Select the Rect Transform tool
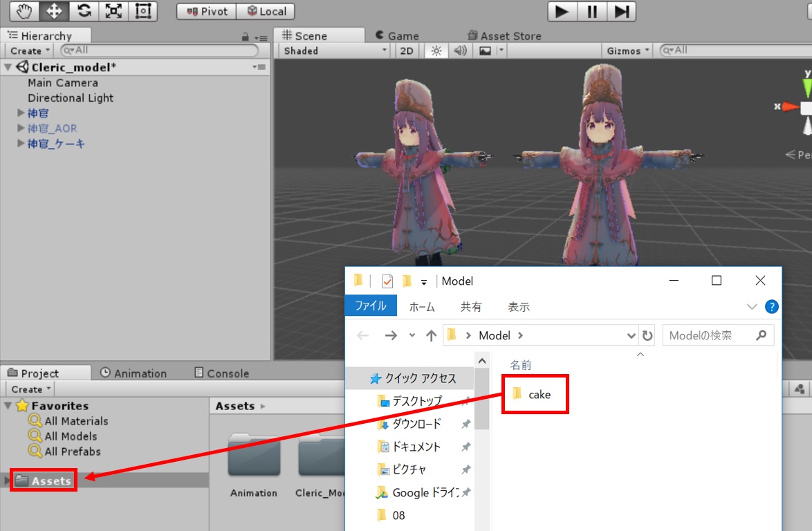 click(x=143, y=11)
